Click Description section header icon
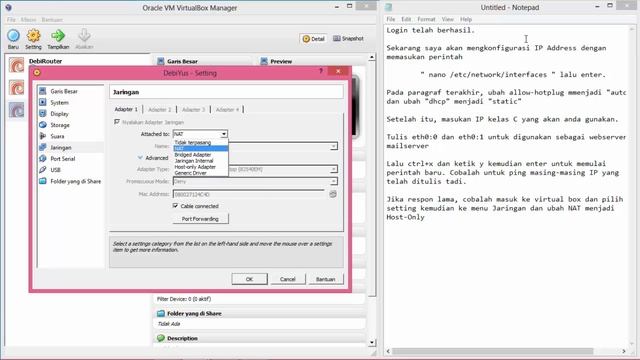This screenshot has width=640, height=360. tap(161, 338)
